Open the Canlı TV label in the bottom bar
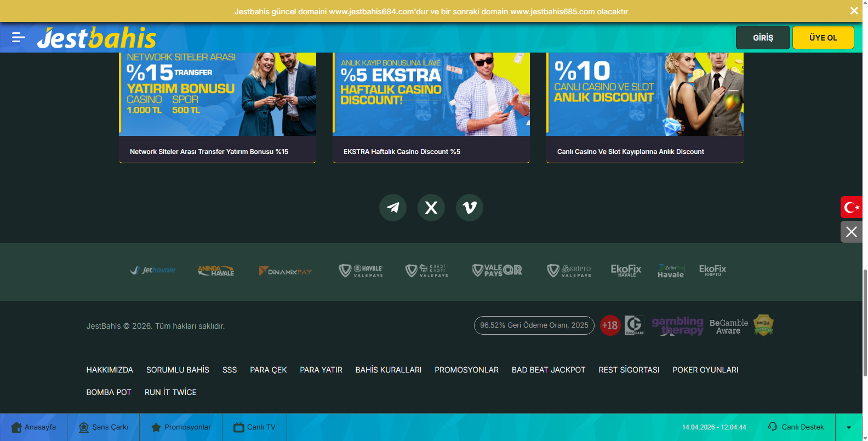Viewport: 868px width, 441px height. coord(261,427)
